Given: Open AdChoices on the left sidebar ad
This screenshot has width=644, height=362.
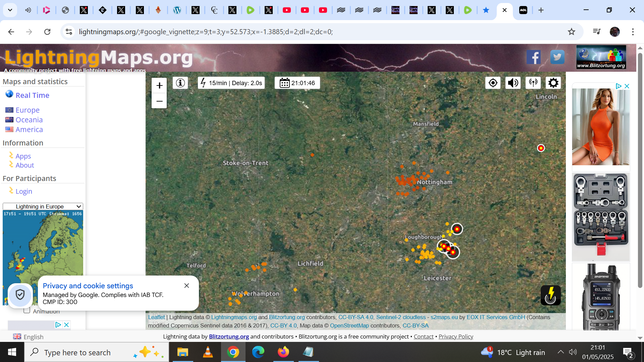Looking at the screenshot, I should coord(58,325).
